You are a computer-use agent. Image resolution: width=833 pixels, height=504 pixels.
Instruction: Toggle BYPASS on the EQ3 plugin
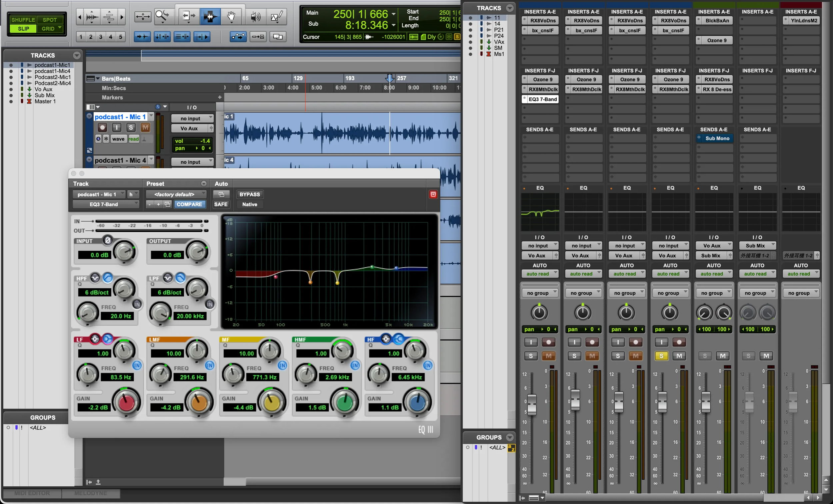(250, 194)
